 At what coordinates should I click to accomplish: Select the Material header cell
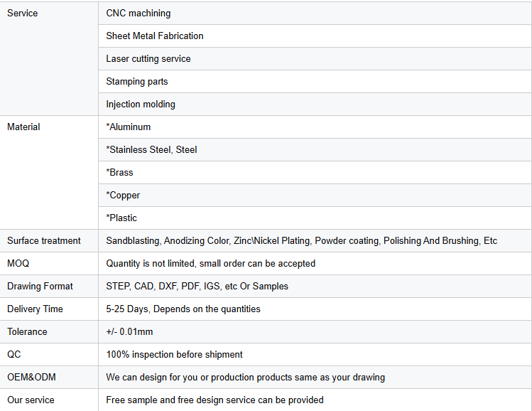(x=49, y=173)
